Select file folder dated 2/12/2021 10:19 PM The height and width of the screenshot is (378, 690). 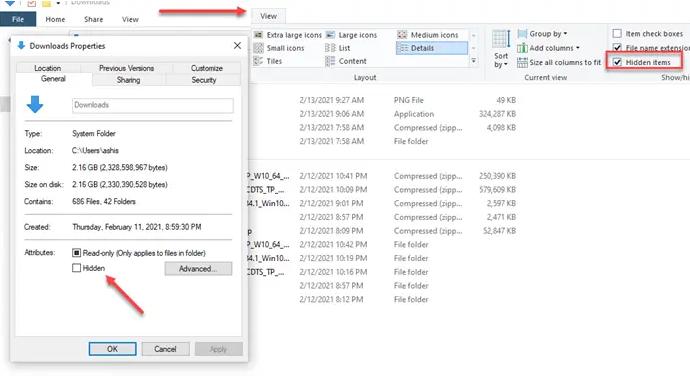[383, 258]
